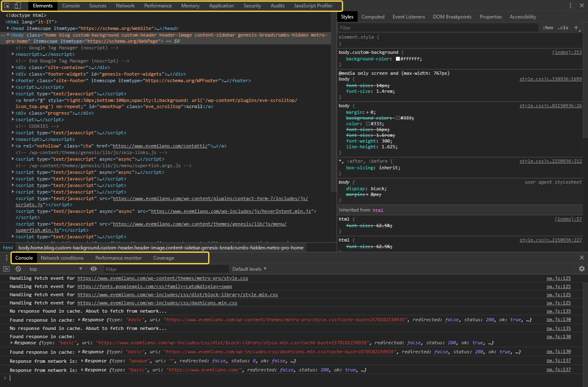Toggle the .cls element classes panel

pyautogui.click(x=563, y=28)
